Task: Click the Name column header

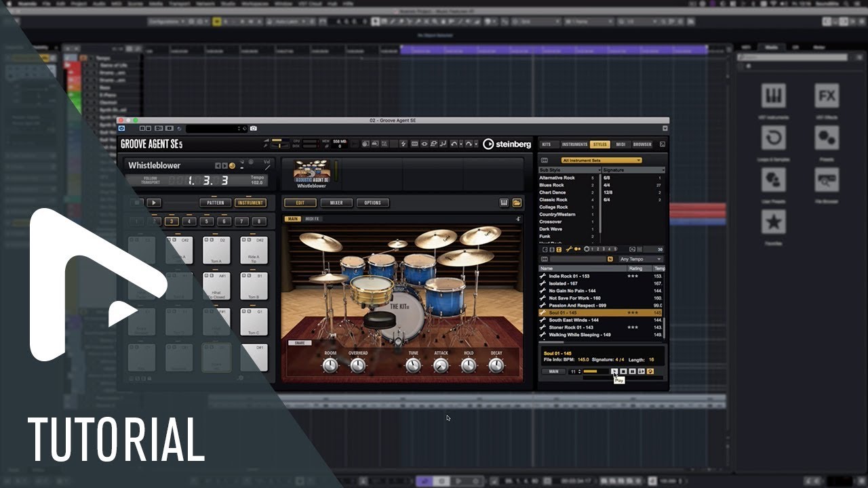Action: coord(582,268)
